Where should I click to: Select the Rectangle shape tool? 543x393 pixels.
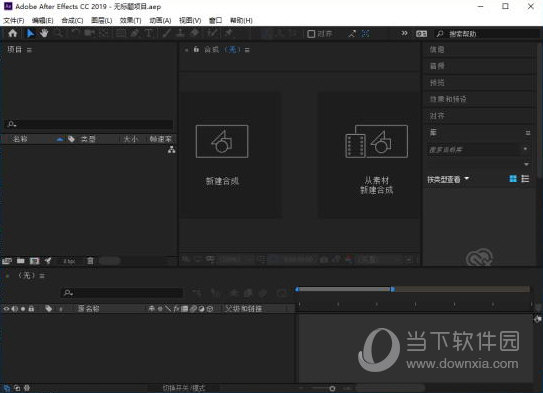[121, 34]
